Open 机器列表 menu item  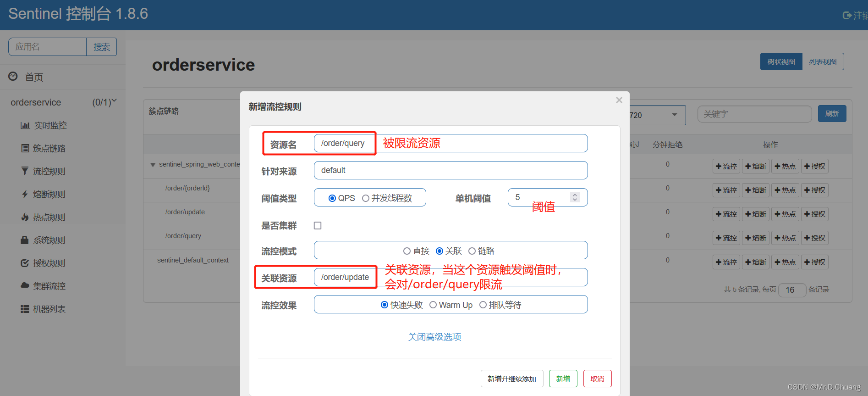pos(49,309)
